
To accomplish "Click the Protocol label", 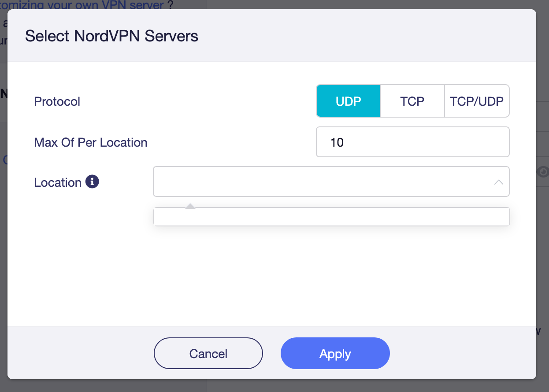I will click(57, 102).
